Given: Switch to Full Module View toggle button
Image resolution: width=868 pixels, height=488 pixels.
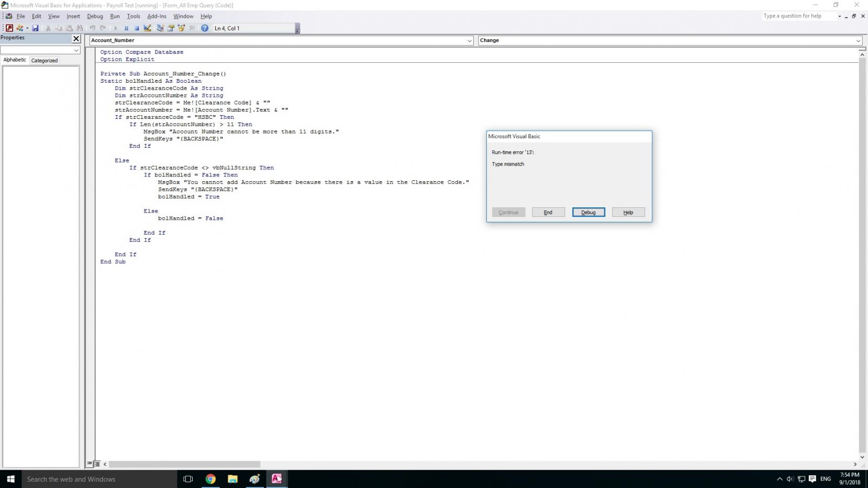Looking at the screenshot, I should tap(97, 464).
